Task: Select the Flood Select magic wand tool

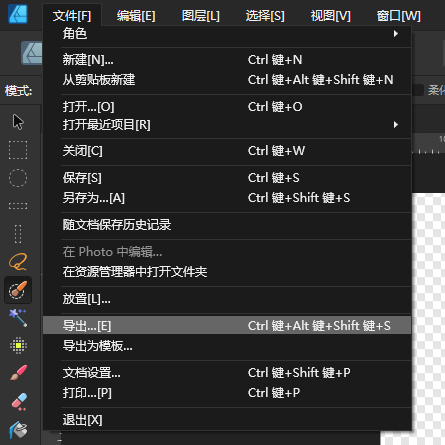Action: click(18, 318)
